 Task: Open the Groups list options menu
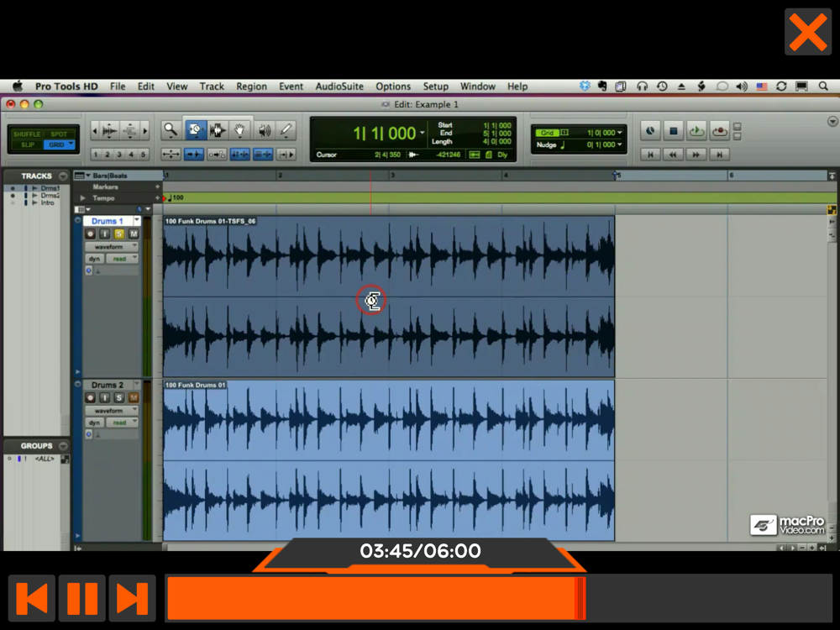(x=63, y=446)
